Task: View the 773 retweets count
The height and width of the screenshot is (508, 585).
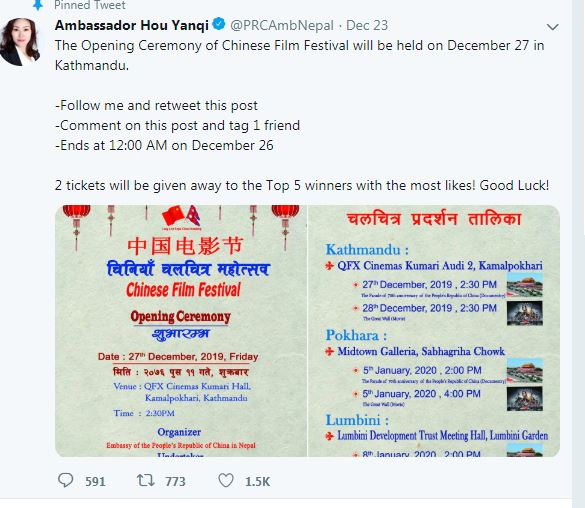Action: (x=175, y=482)
